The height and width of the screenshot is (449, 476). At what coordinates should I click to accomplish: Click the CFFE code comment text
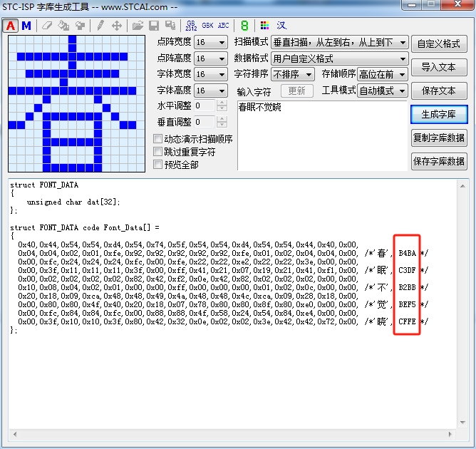pos(407,321)
